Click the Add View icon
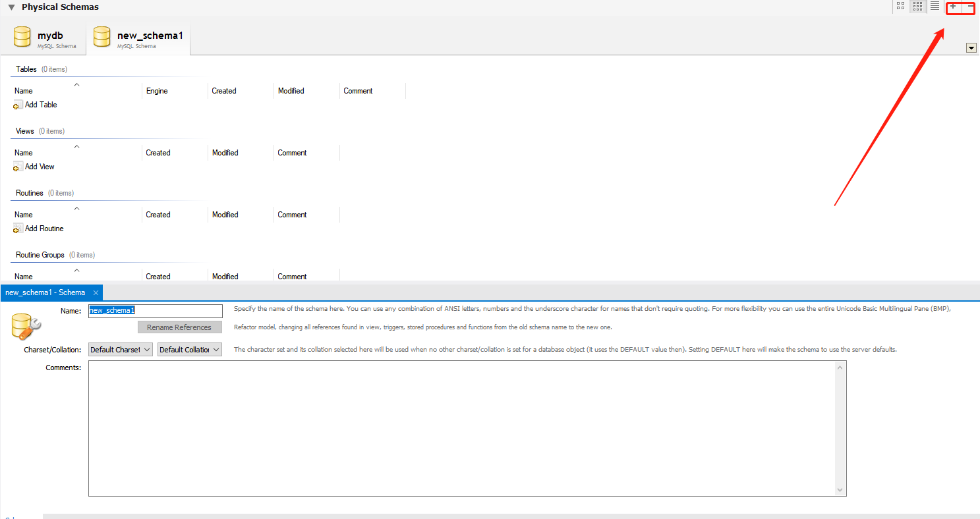The image size is (980, 519). (18, 167)
